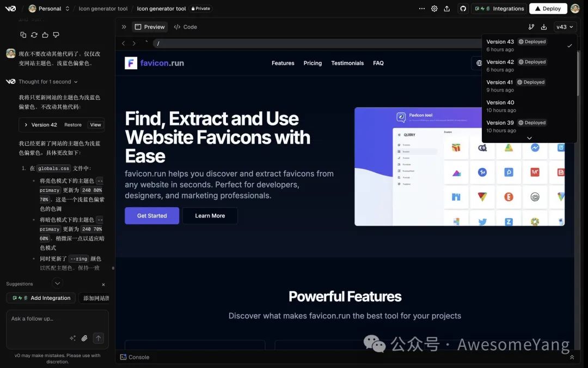This screenshot has height=368, width=588.
Task: Click the favicon.run logo
Action: [155, 63]
